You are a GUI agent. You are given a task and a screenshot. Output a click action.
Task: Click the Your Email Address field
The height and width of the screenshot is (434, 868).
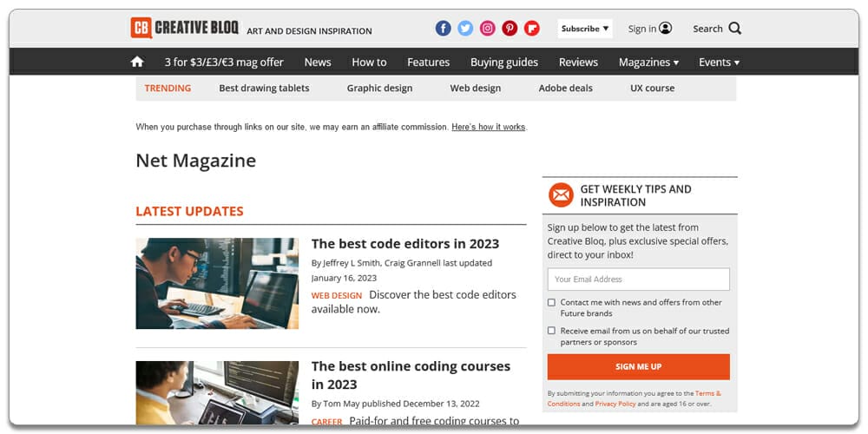(638, 279)
